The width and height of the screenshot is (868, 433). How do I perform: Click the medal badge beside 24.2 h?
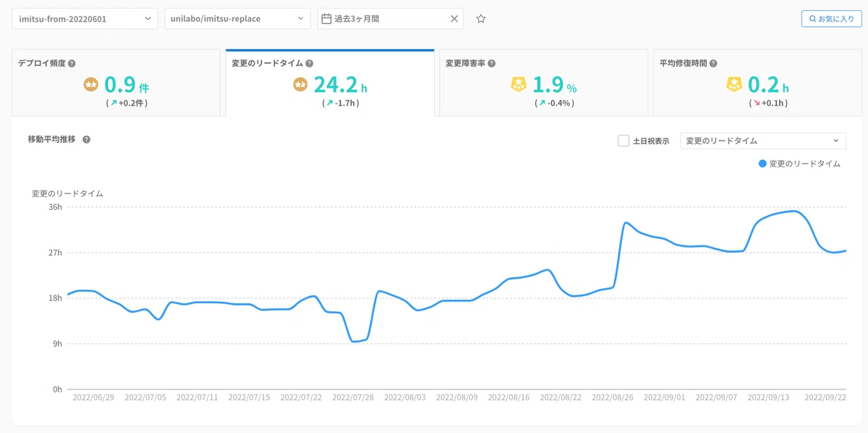tap(300, 85)
